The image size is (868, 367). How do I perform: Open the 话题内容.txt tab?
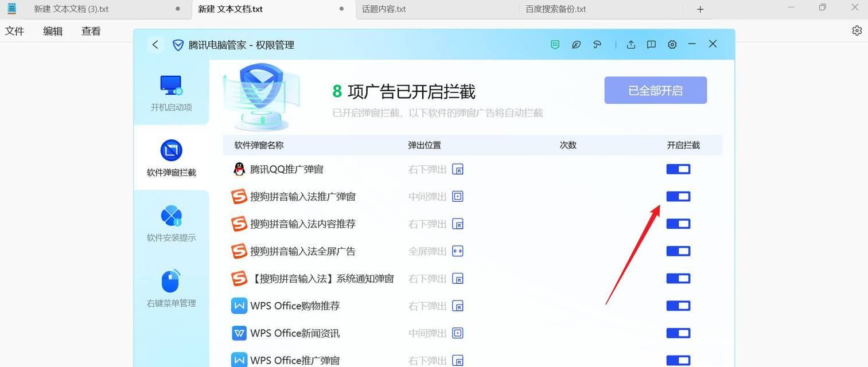(x=437, y=9)
